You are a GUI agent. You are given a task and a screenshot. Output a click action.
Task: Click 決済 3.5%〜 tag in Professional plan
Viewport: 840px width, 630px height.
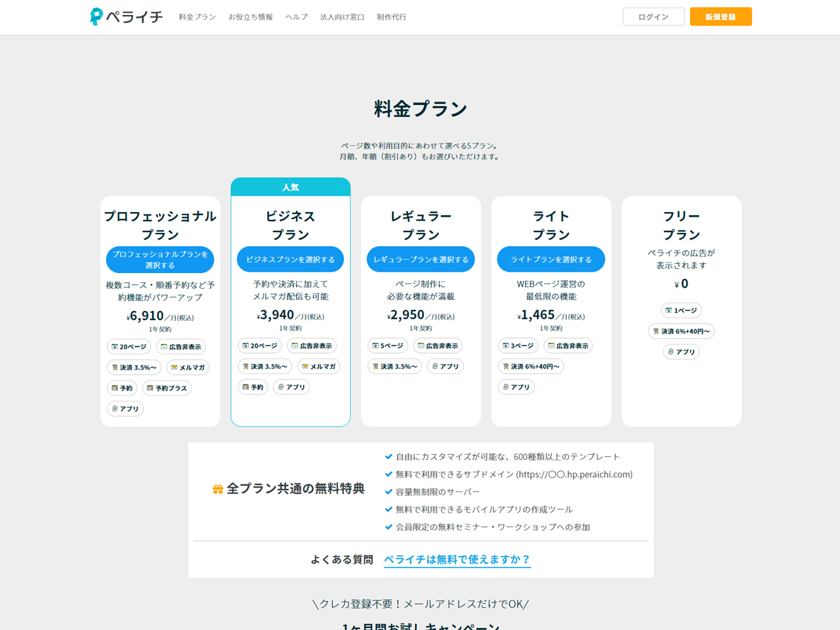point(134,367)
